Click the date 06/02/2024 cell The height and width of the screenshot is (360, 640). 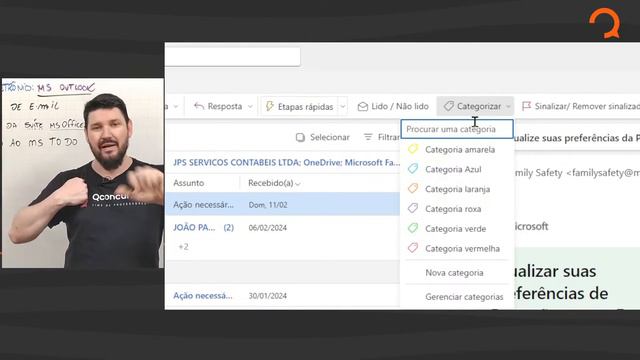[268, 228]
